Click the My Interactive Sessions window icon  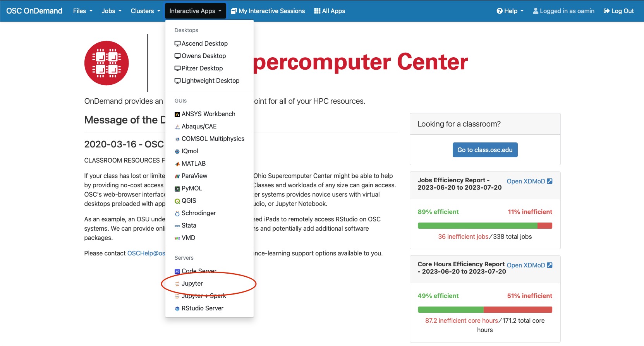[234, 11]
